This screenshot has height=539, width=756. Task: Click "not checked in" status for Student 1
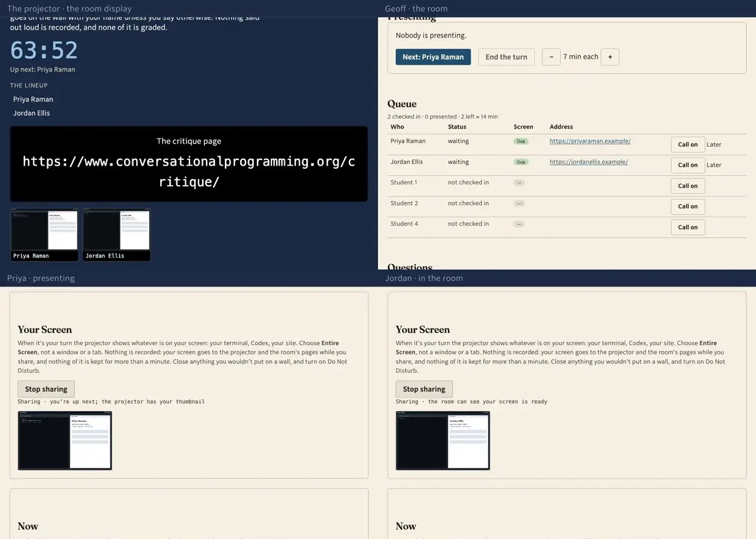468,183
